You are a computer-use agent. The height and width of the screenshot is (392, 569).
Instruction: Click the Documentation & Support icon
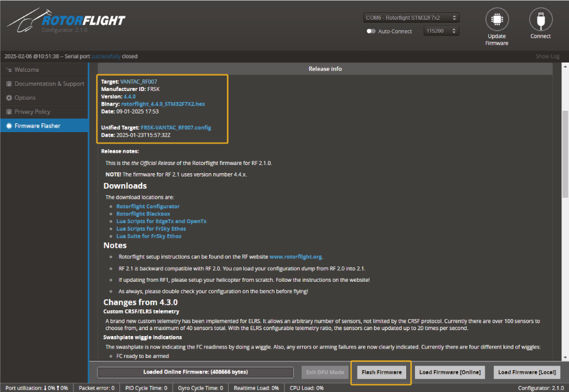pyautogui.click(x=9, y=84)
